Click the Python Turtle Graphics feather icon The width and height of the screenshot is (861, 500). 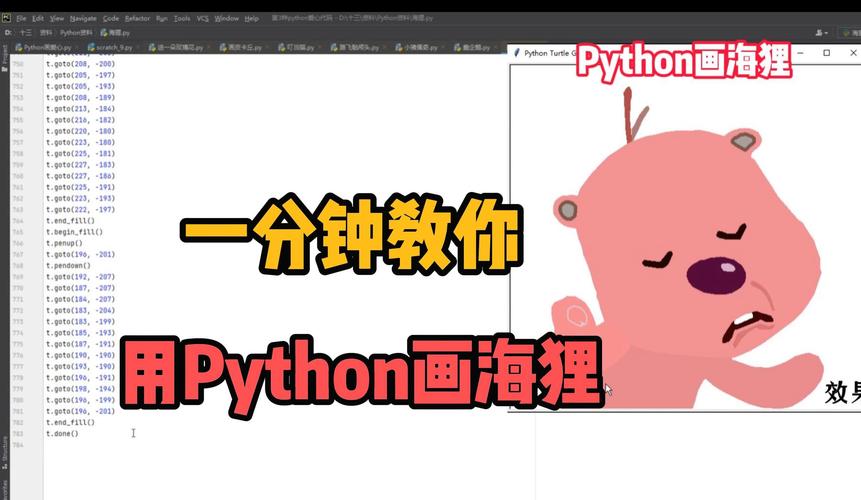point(516,53)
